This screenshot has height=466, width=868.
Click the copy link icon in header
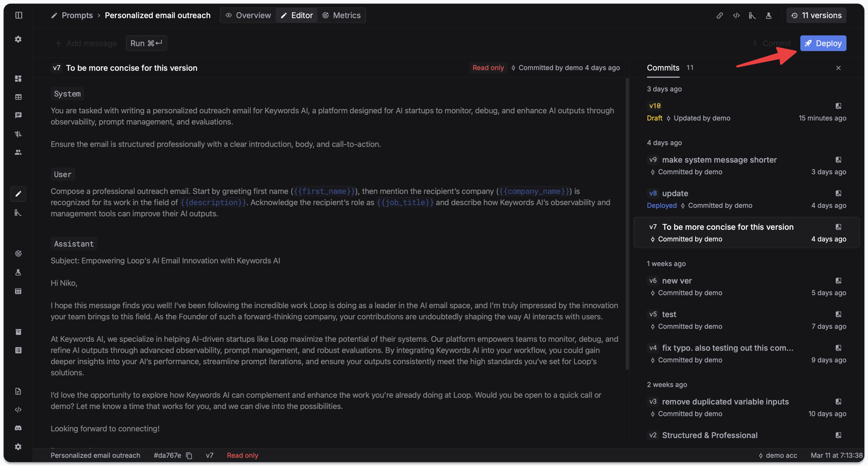[x=719, y=15]
